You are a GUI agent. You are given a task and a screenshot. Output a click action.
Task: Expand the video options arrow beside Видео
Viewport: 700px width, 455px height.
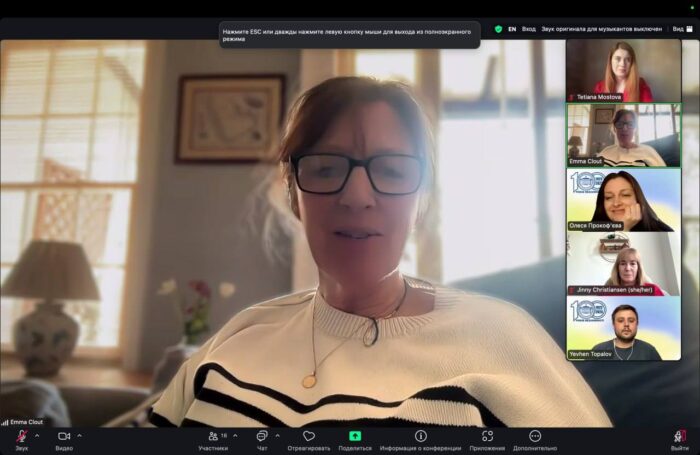coord(80,436)
